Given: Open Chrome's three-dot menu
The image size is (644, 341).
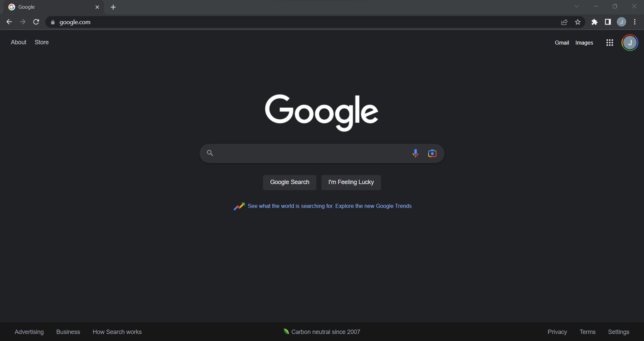Looking at the screenshot, I should (x=635, y=22).
